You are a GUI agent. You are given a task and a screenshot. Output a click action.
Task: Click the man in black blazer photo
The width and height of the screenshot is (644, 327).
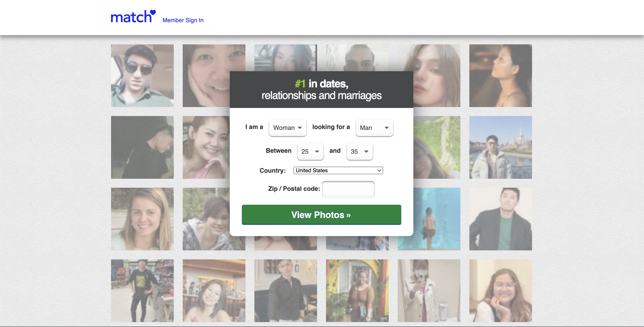[500, 219]
